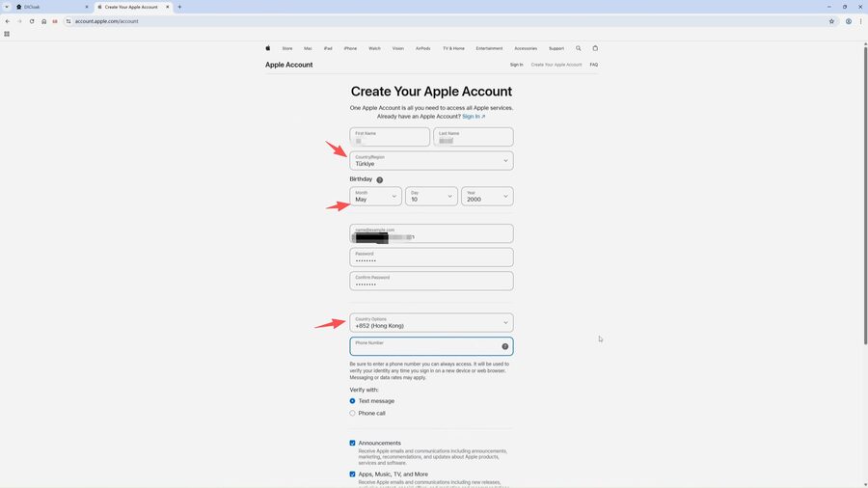
Task: Open the FAQ link
Action: coord(593,65)
